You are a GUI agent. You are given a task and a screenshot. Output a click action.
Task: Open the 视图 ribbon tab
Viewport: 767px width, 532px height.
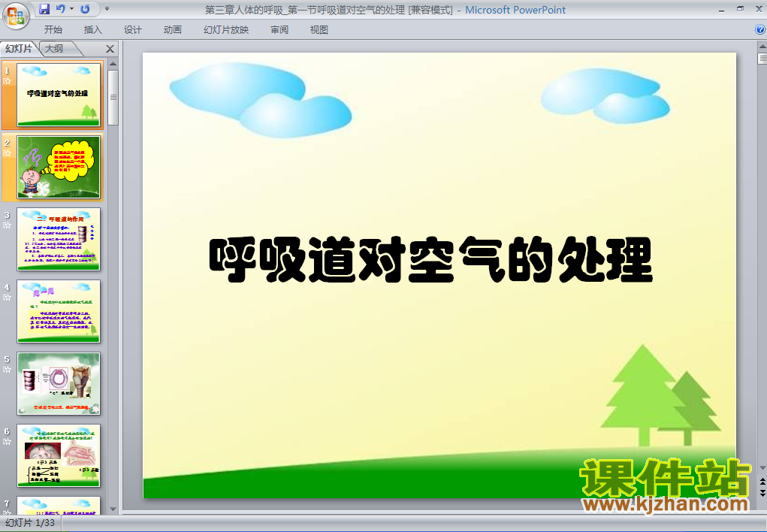point(319,30)
